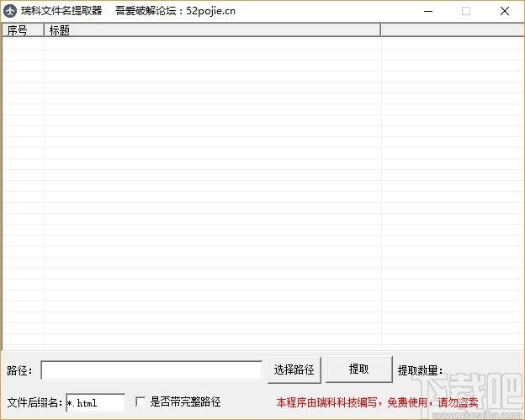Click the app icon in the title bar
Screen dimensions: 525x420
tap(10, 11)
